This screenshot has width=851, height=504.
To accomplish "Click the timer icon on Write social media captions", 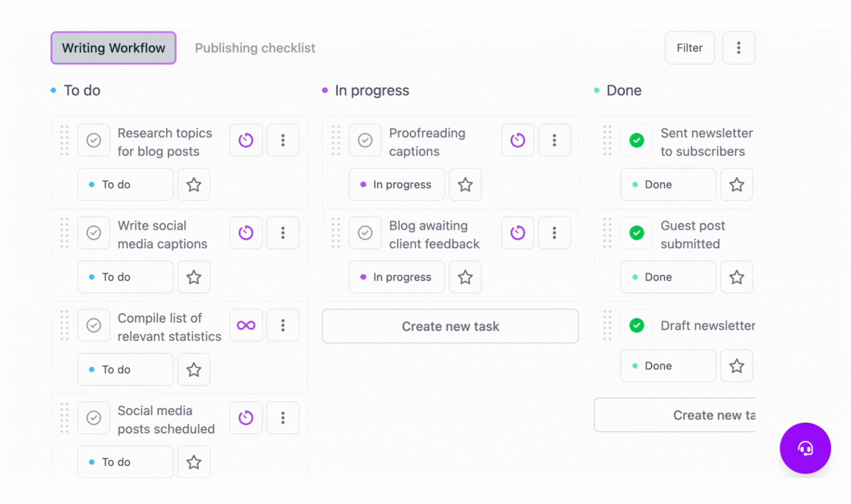I will point(246,233).
